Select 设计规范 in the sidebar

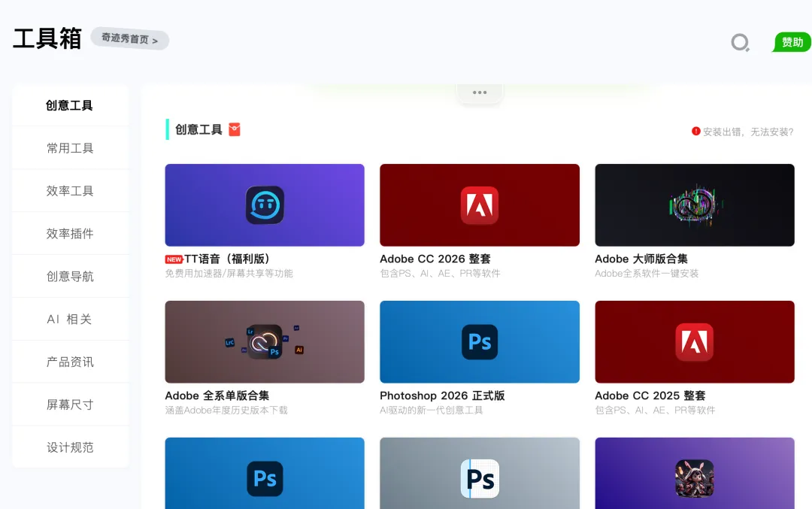[x=70, y=447]
